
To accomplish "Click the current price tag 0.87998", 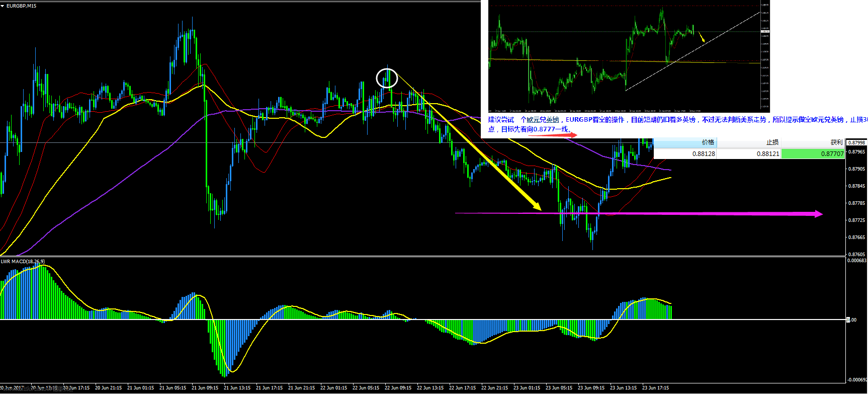I will [857, 143].
